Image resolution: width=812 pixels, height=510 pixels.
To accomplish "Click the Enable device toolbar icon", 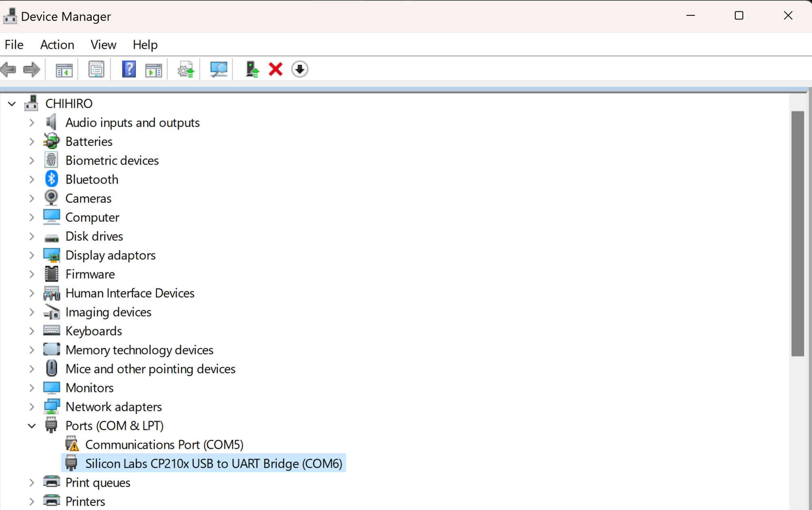I will click(252, 69).
